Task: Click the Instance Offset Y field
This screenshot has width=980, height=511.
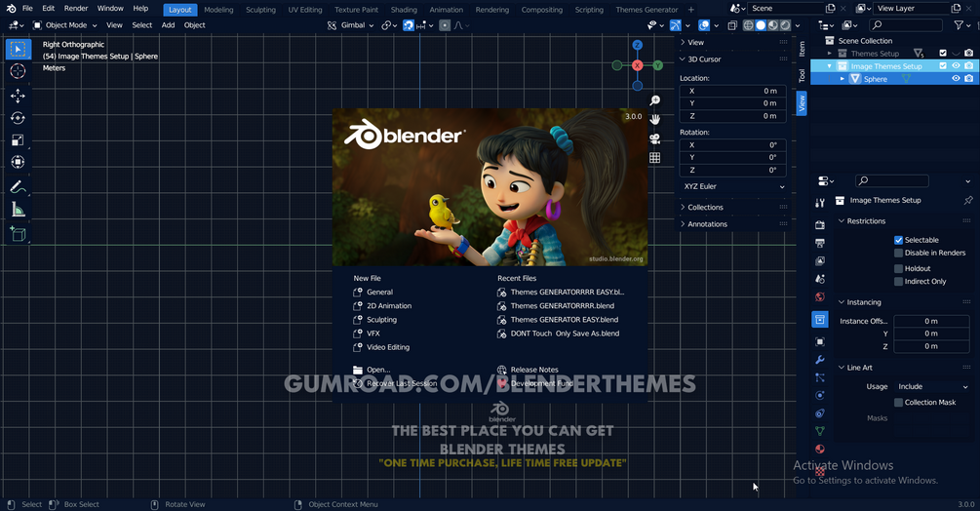Action: coord(932,334)
